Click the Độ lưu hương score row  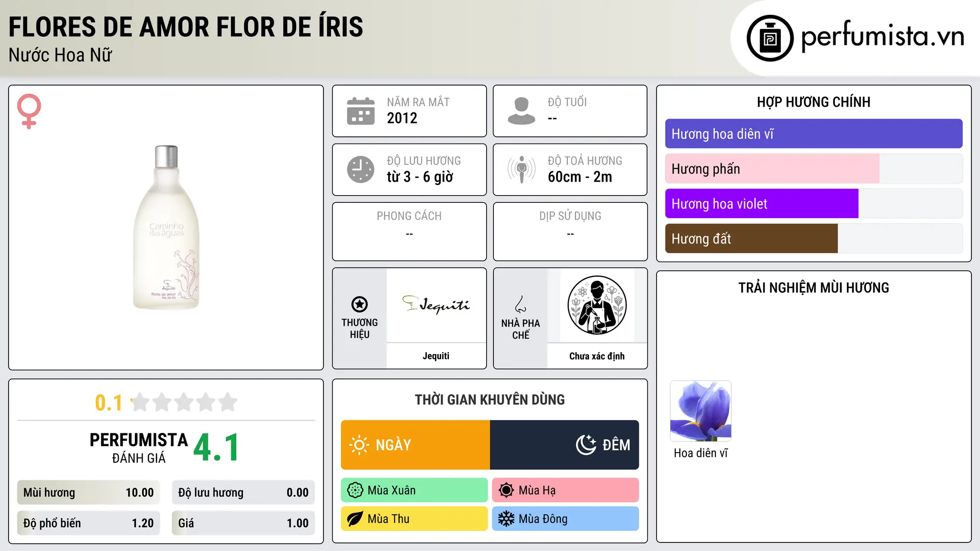point(243,493)
